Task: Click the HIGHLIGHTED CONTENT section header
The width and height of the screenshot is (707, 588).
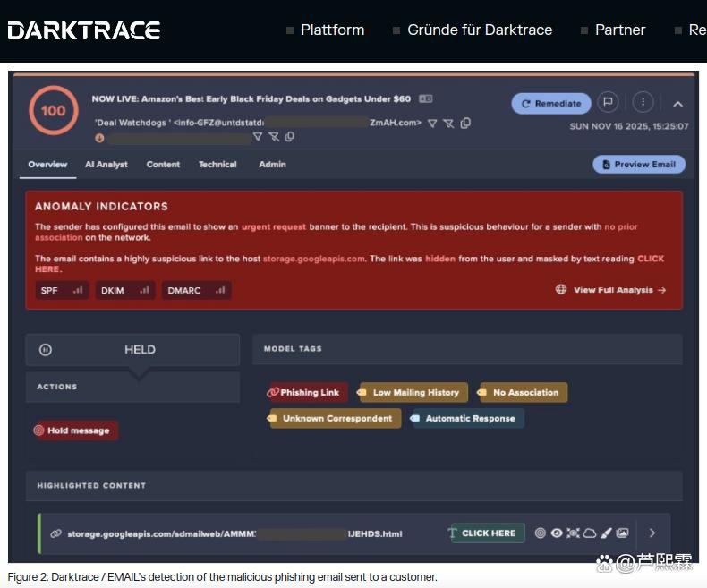Action: [91, 486]
